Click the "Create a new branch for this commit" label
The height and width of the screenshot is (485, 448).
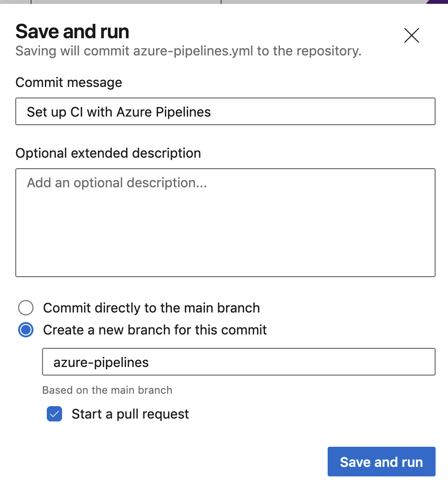point(155,330)
